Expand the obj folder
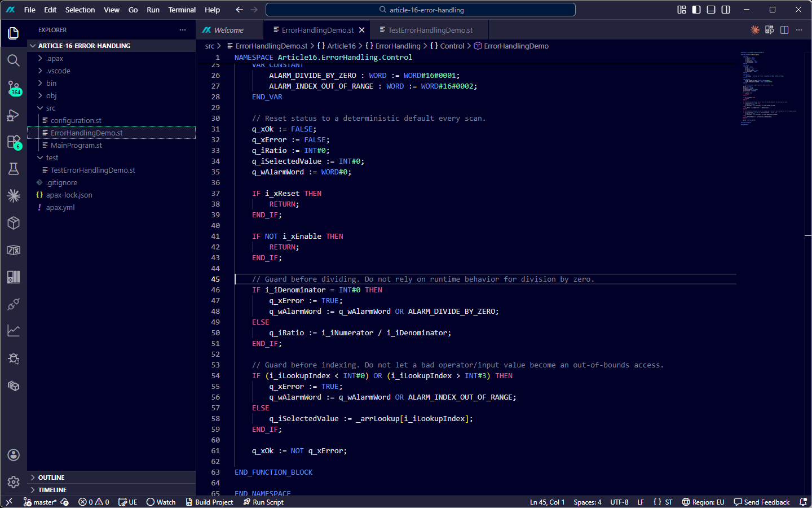 111,95
